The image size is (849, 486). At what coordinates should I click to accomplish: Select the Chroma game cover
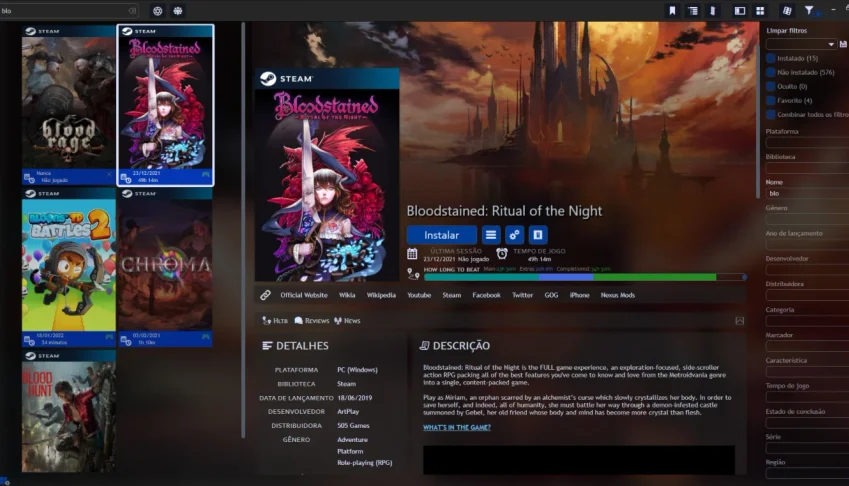pos(165,265)
